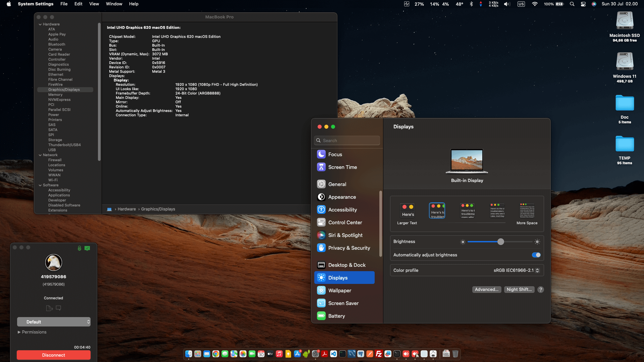The width and height of the screenshot is (644, 362).
Task: Open FileZilla in the Dock
Action: [379, 354]
